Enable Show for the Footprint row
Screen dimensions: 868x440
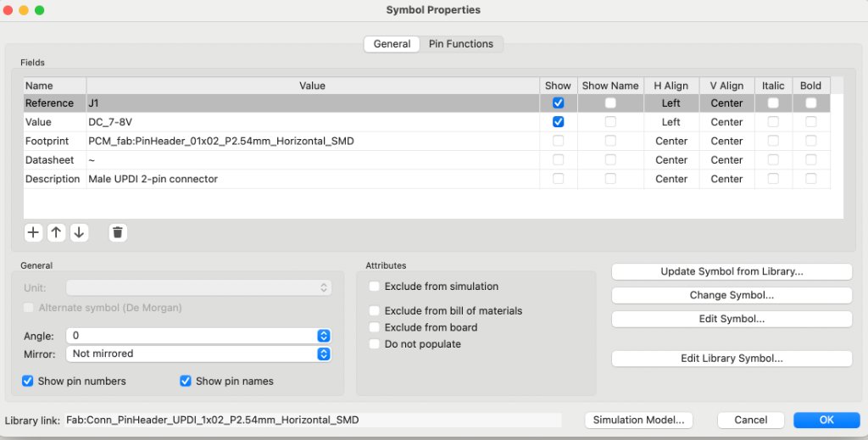click(x=558, y=141)
